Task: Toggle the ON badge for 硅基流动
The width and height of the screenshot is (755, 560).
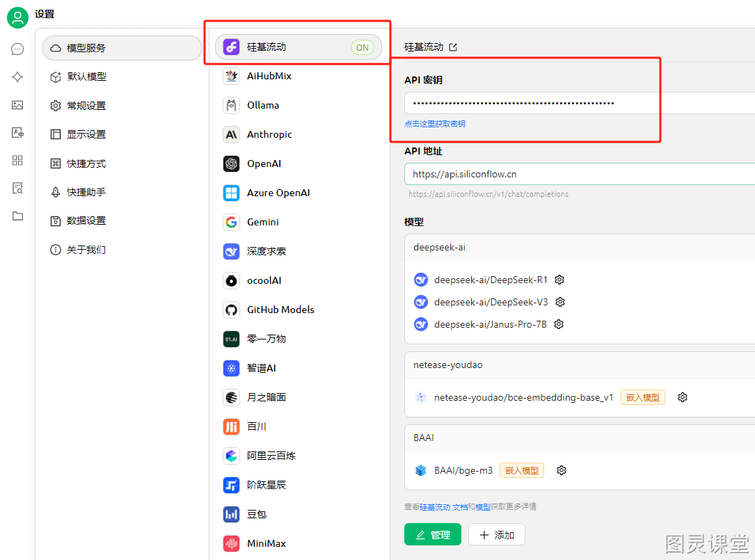Action: coord(362,47)
